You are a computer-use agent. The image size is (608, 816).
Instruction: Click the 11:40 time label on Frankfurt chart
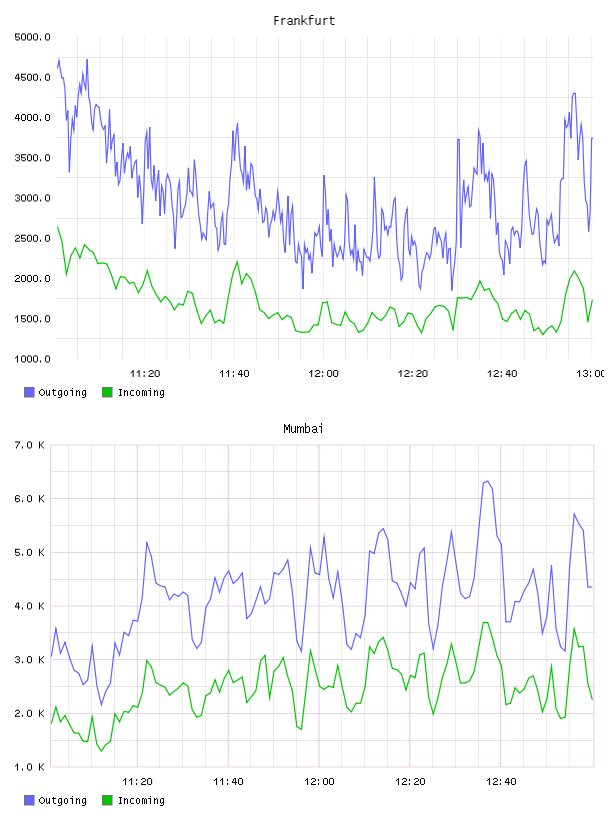click(234, 374)
